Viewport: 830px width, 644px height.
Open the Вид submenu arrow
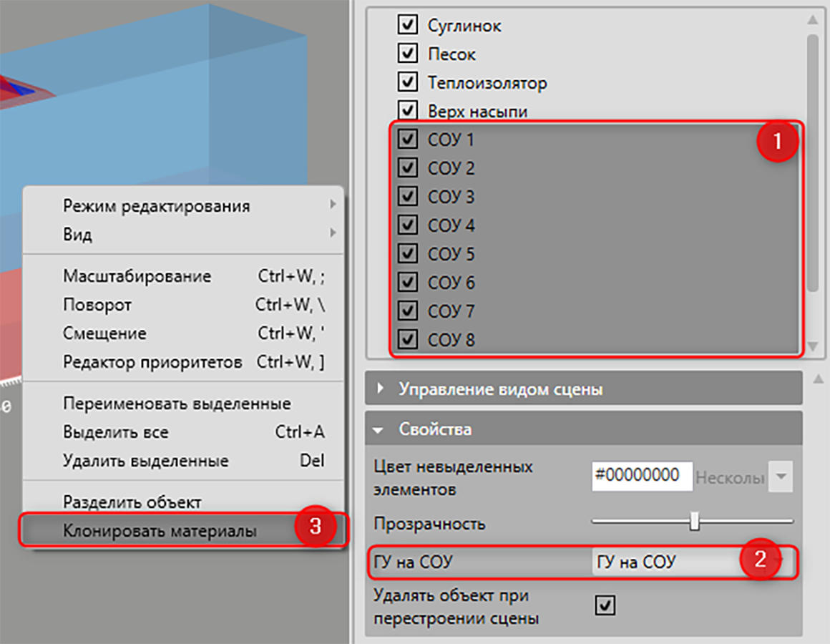333,233
